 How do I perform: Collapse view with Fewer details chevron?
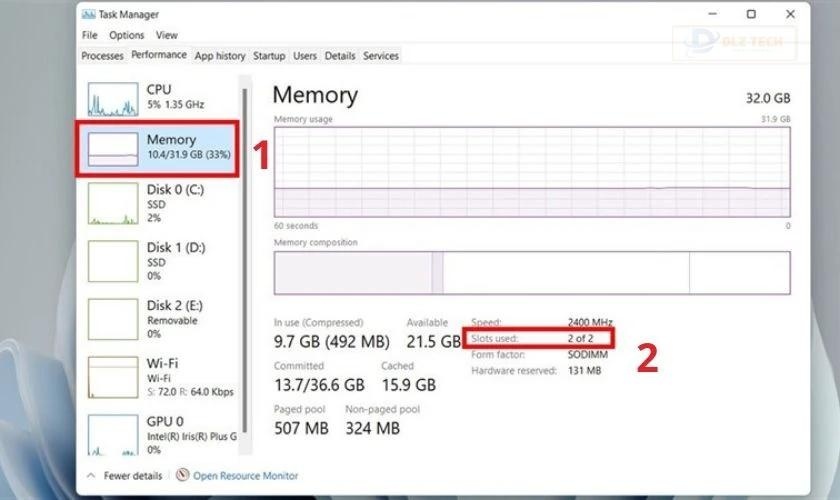coord(90,476)
